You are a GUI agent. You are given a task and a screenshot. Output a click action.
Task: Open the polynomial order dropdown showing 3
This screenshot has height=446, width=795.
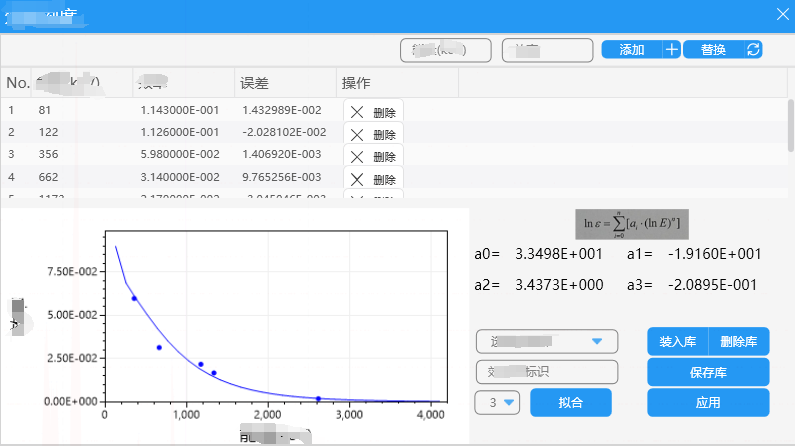[x=497, y=403]
